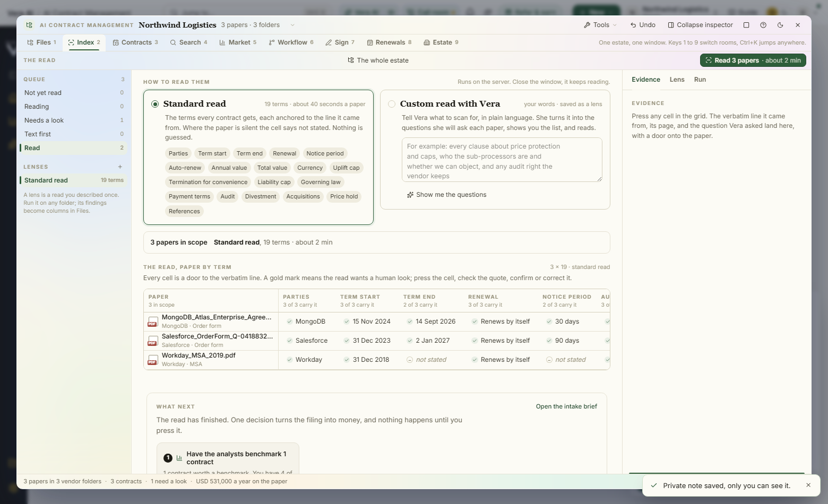Select the Read queue item
The width and height of the screenshot is (828, 504).
tap(74, 148)
